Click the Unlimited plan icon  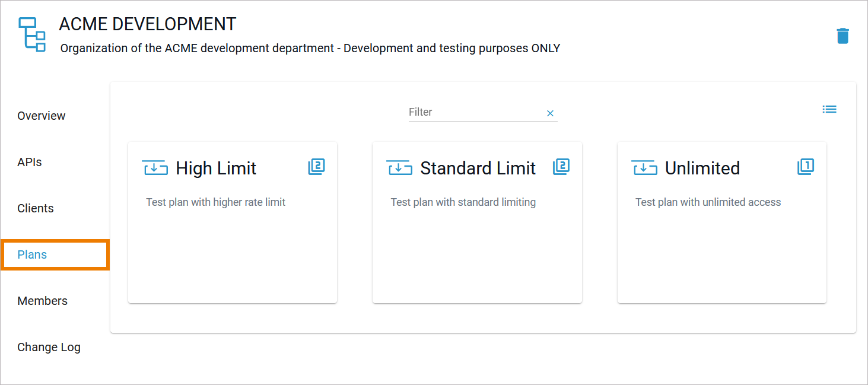point(644,168)
